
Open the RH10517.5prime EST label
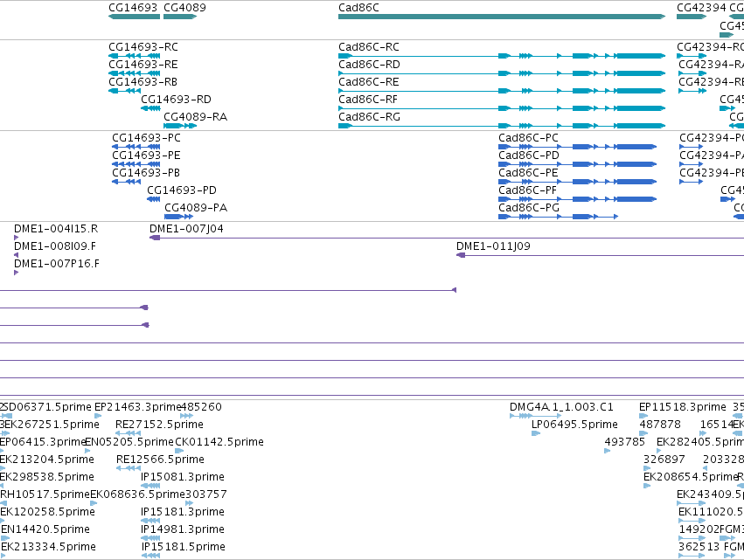(45, 494)
